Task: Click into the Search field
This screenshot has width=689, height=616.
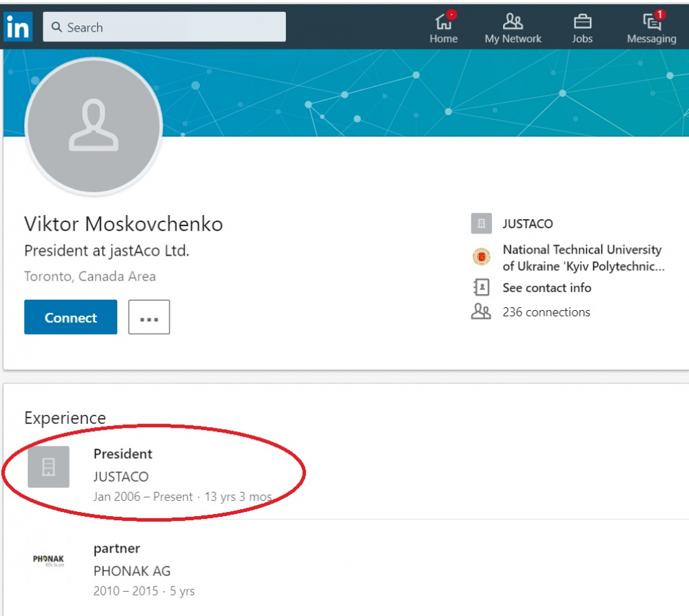Action: 164,28
